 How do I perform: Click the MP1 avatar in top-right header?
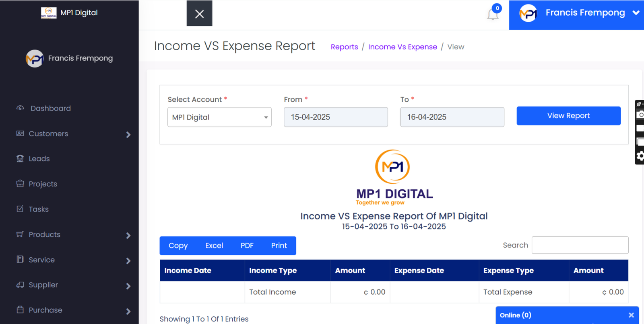528,13
